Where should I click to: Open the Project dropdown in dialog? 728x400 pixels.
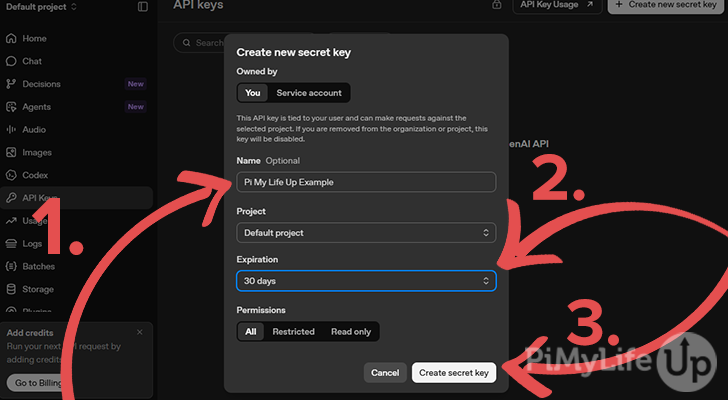[x=366, y=233]
